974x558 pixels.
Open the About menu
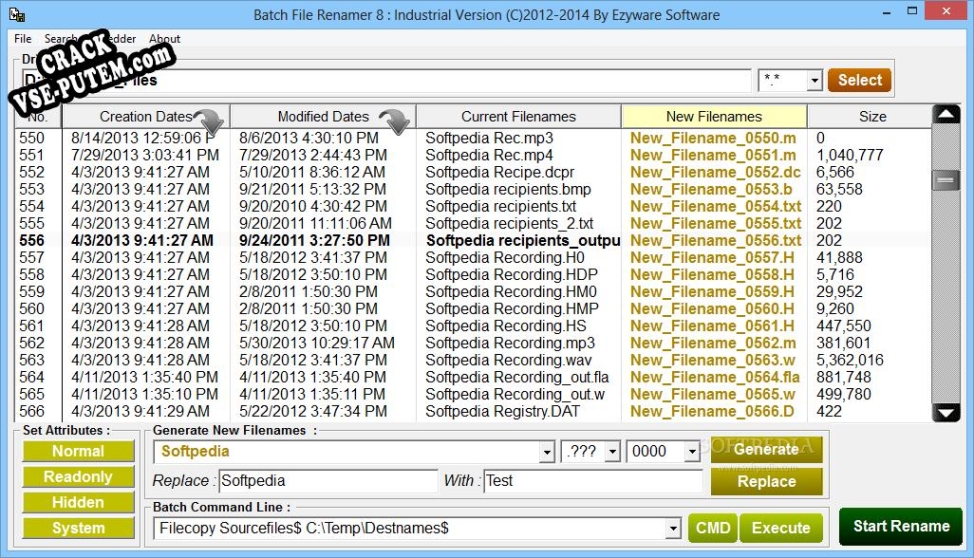[165, 39]
